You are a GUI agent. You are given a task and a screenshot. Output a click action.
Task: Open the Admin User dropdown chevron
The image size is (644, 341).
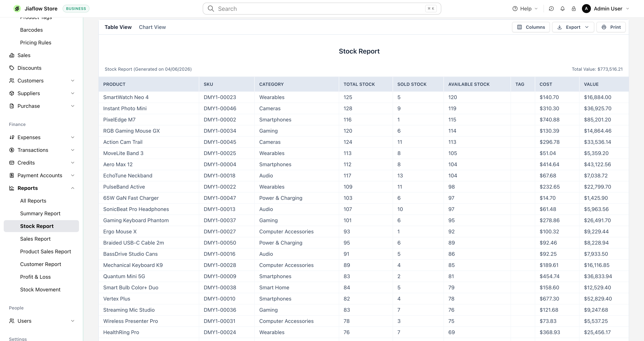click(x=627, y=9)
